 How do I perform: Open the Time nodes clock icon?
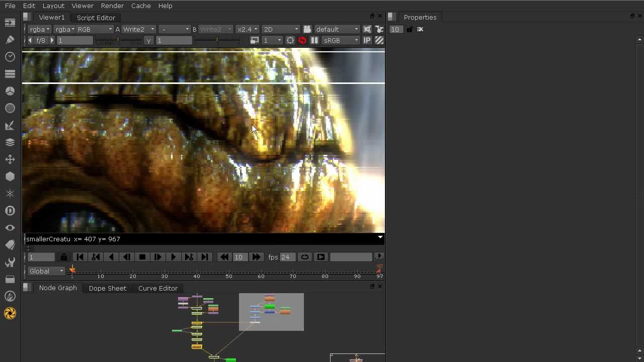10,57
